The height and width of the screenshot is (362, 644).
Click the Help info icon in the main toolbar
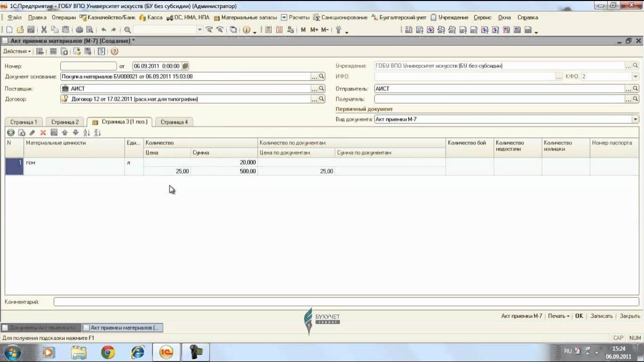tap(247, 30)
